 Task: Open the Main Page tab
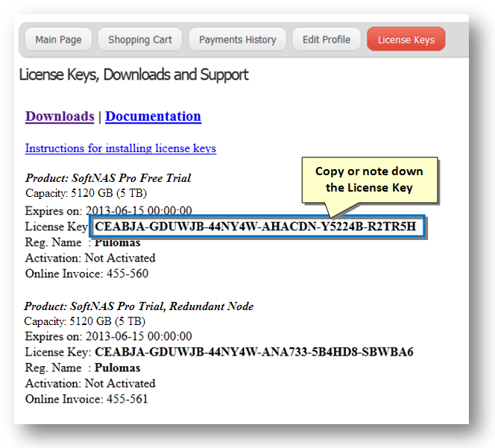point(58,40)
